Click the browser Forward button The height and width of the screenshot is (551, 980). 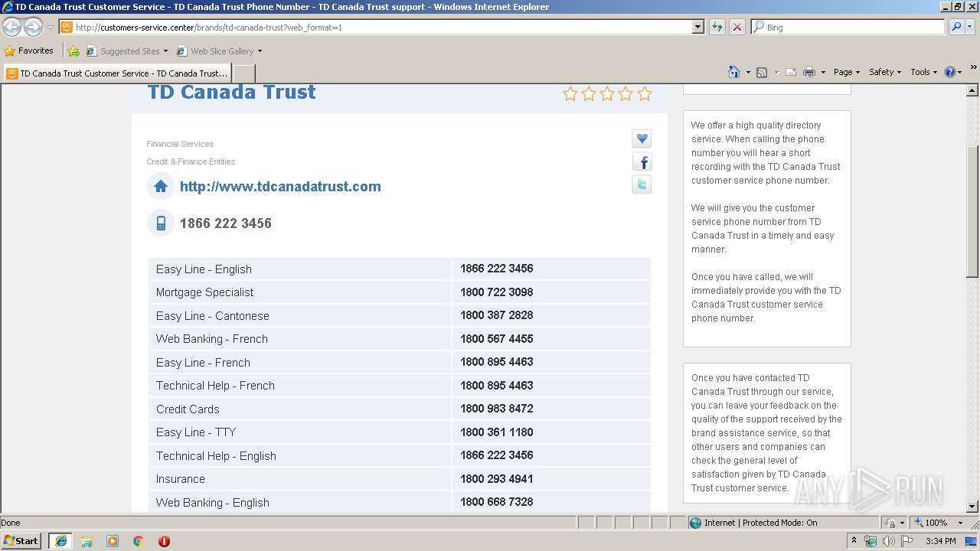(x=33, y=28)
